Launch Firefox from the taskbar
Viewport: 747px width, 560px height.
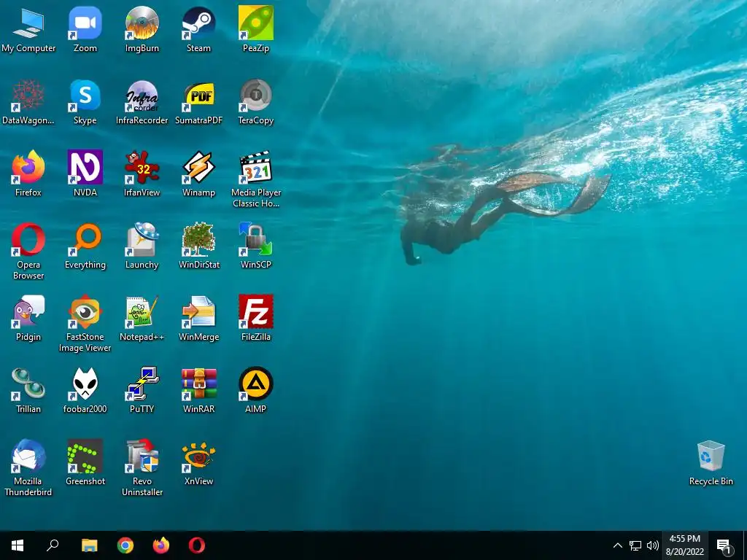161,545
